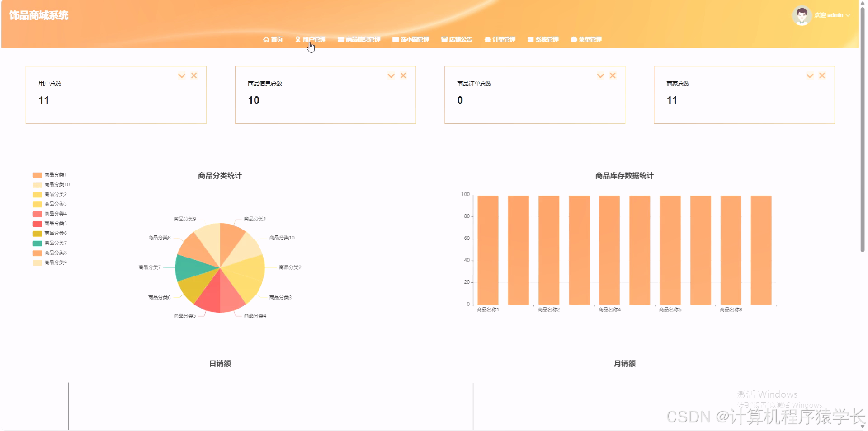Click the y-axis value 100
This screenshot has width=868, height=431.
tap(465, 194)
